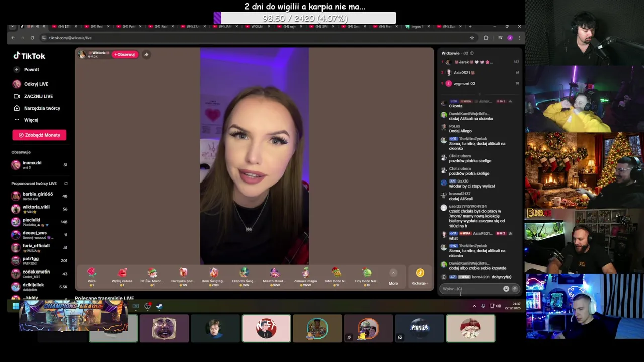Send the Tater Boże Narodzenie gift
The width and height of the screenshot is (644, 362).
coord(336,277)
